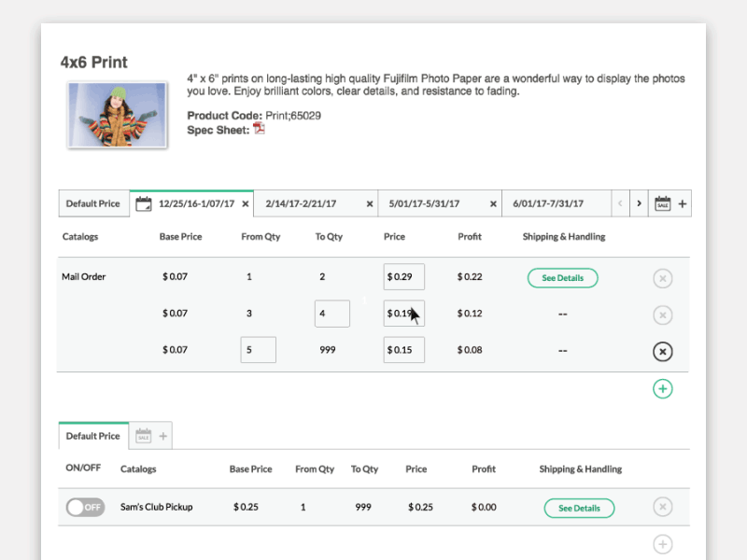Screen dimensions: 747x560
Task: Open Shipping See Details for Mail Order
Action: click(562, 277)
